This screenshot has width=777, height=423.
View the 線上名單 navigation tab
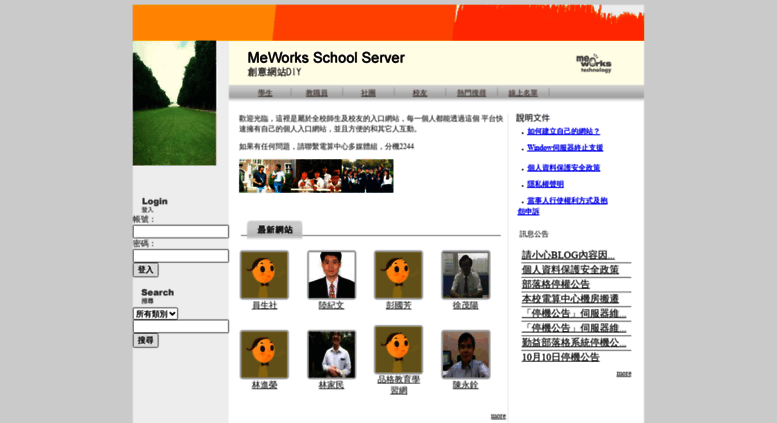[523, 93]
